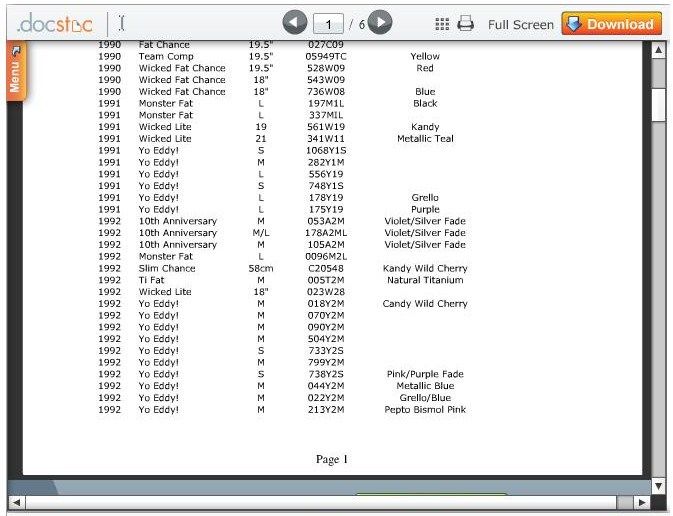Image resolution: width=673 pixels, height=516 pixels.
Task: Click the horizontal scrollbar left arrow
Action: point(16,502)
